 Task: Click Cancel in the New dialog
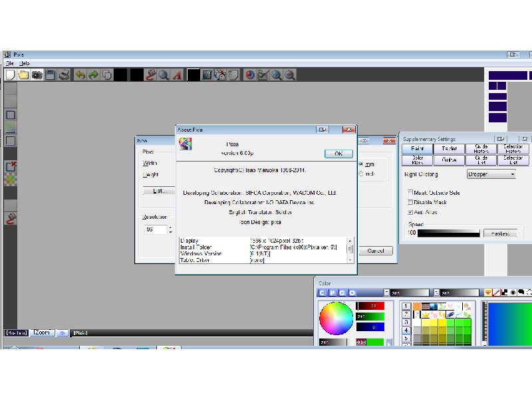coord(376,251)
